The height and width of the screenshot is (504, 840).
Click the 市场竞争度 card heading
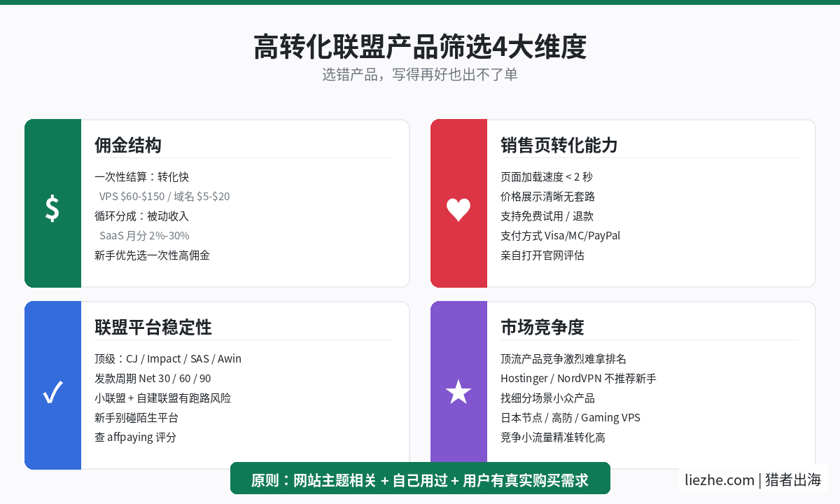(542, 327)
